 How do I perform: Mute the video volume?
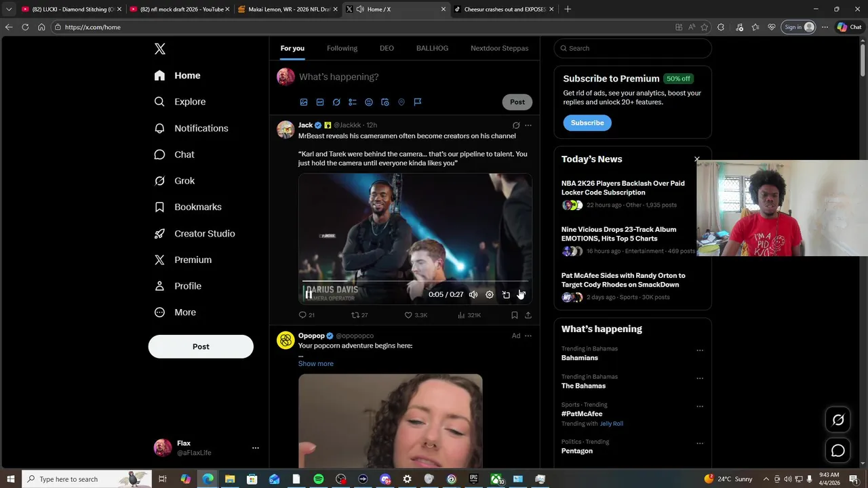click(x=473, y=295)
